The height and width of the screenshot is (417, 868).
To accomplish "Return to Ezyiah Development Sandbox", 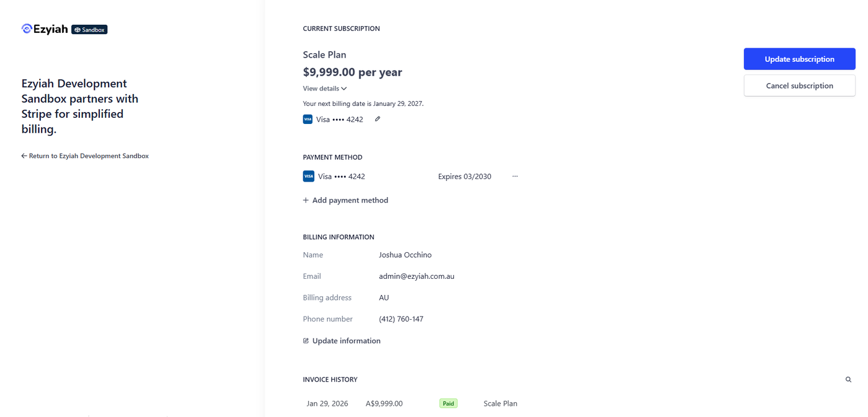I will [x=89, y=156].
